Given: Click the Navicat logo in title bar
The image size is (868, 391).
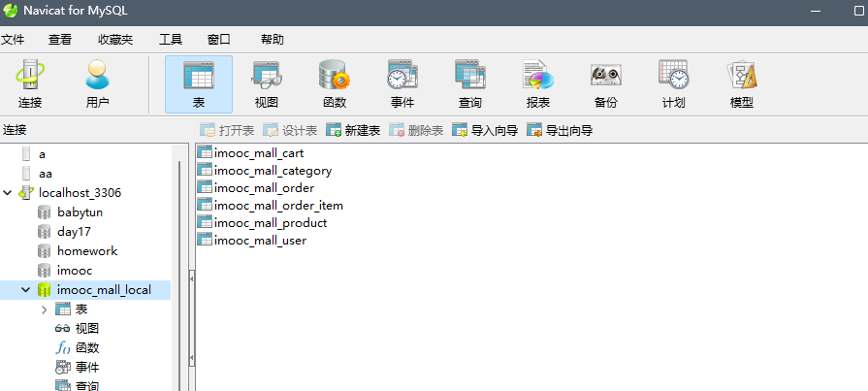Looking at the screenshot, I should pyautogui.click(x=10, y=11).
